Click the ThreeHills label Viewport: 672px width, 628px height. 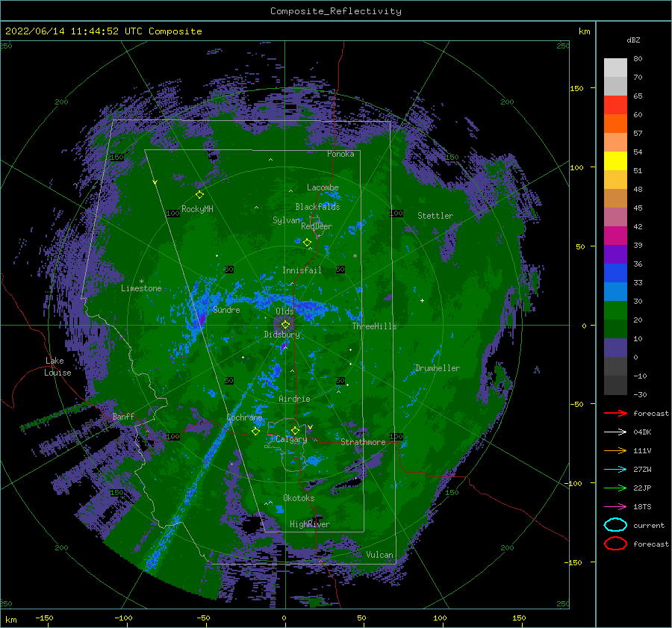click(x=374, y=326)
